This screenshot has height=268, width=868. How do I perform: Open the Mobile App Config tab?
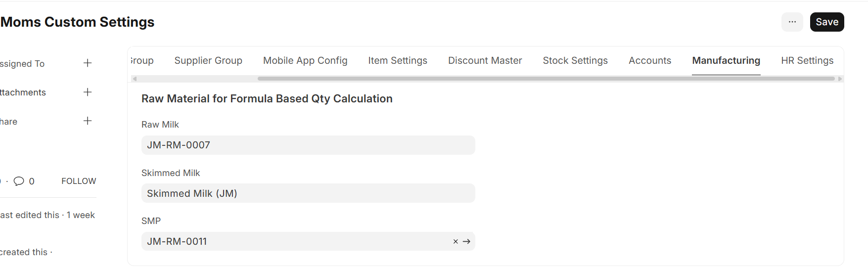coord(305,60)
